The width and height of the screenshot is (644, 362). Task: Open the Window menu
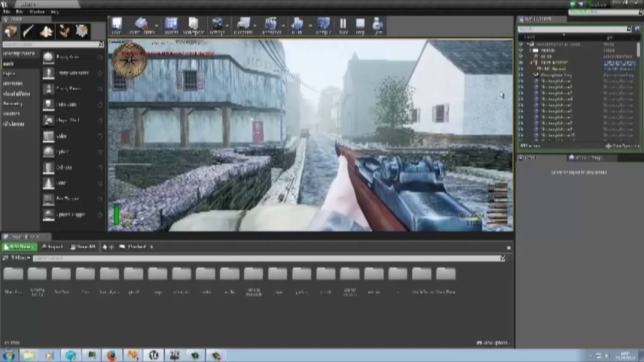click(37, 11)
